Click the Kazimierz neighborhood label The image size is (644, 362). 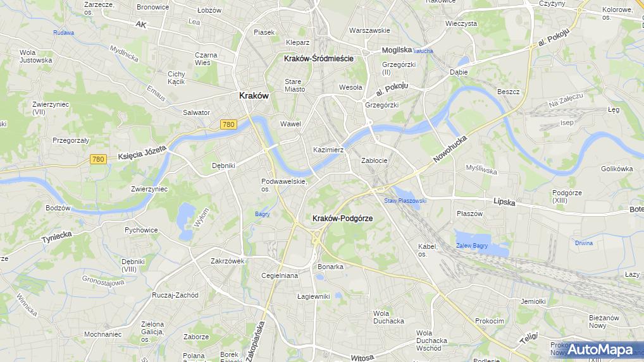pyautogui.click(x=328, y=150)
